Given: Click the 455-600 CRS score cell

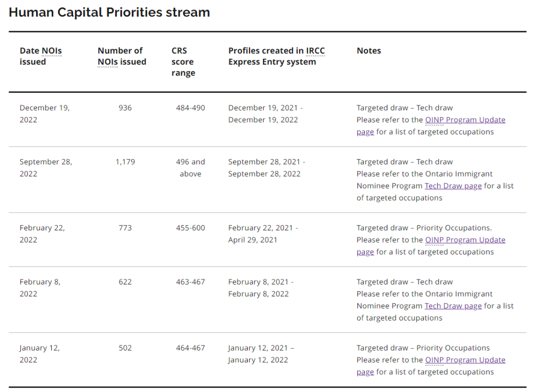Looking at the screenshot, I should pyautogui.click(x=190, y=228).
